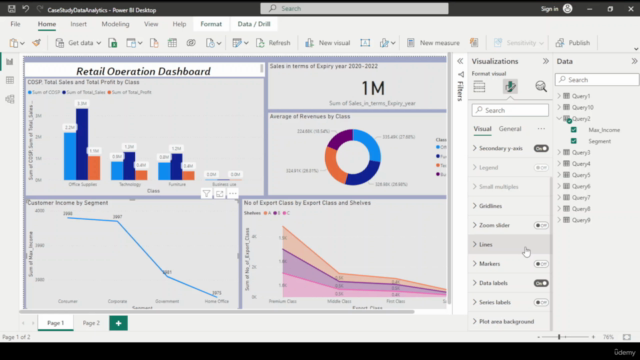640x360 pixels.
Task: Toggle the Data labels switch
Action: (x=541, y=283)
